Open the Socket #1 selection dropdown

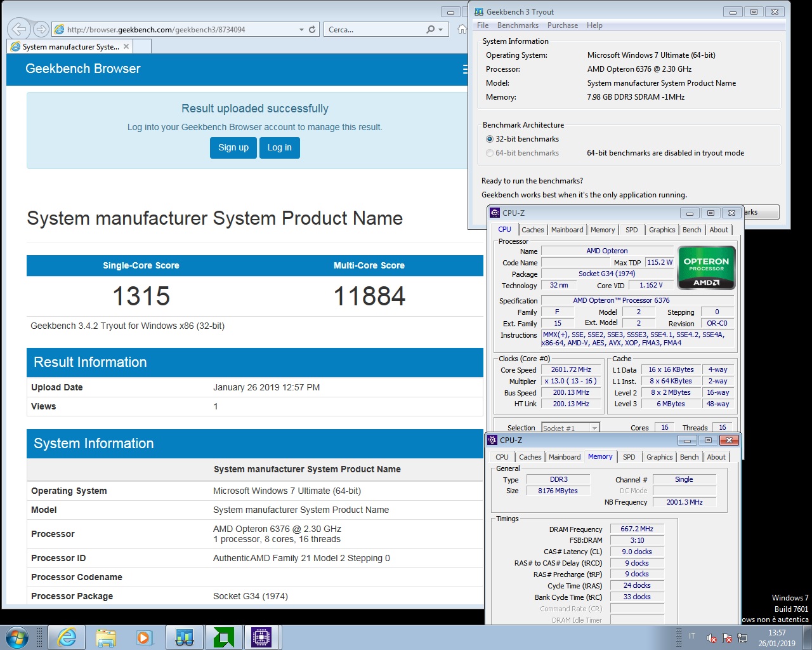point(570,428)
